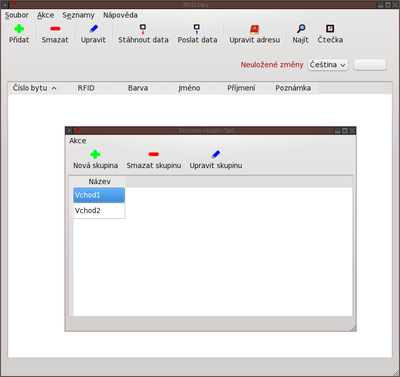
Task: Sort by Číslo bytu column header
Action: coord(35,88)
